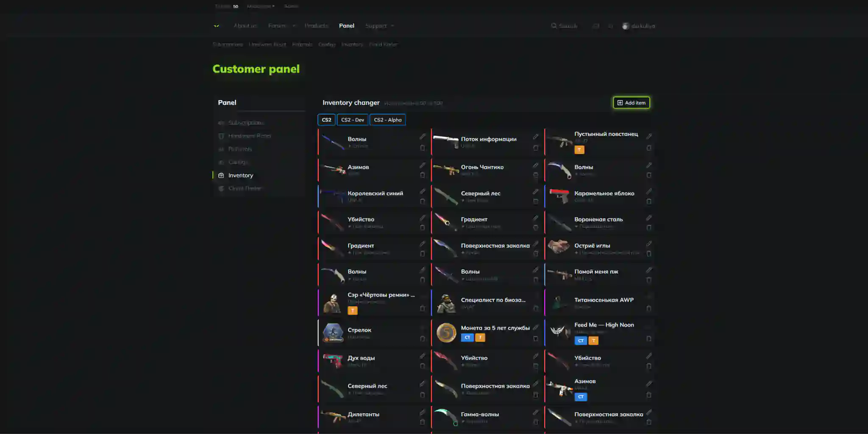Click the T badge under Feed Me — High Noon
The height and width of the screenshot is (434, 868).
(593, 341)
